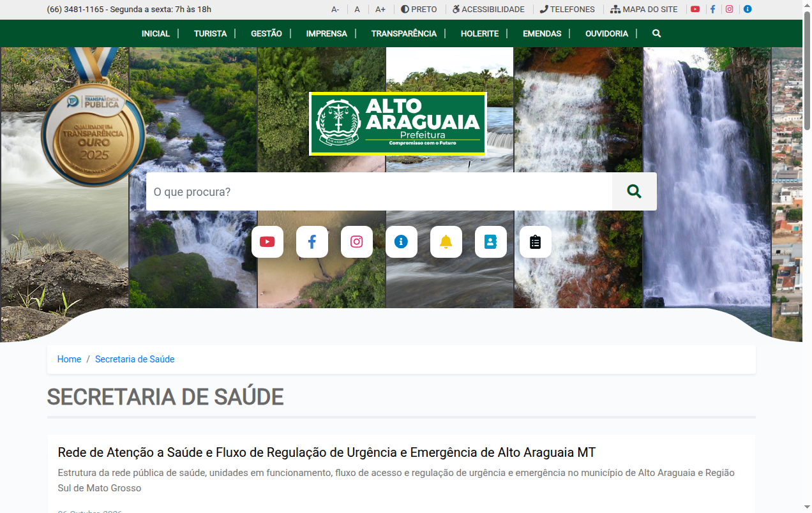Go to INICIAL menu item
The image size is (812, 513).
click(156, 33)
